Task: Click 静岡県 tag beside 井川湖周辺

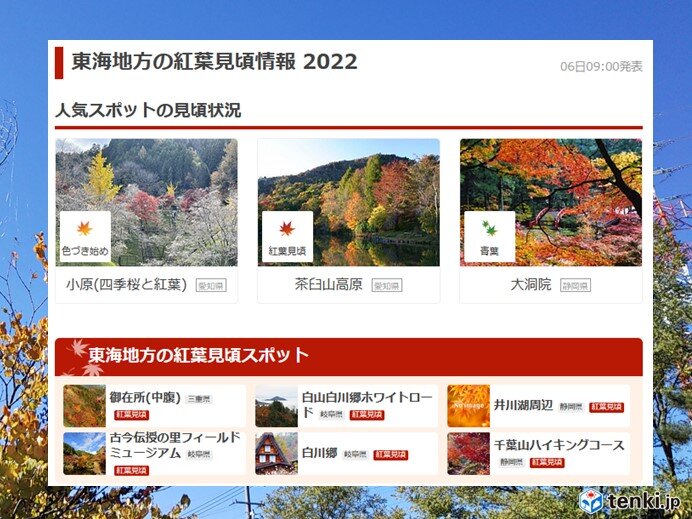Action: point(571,407)
